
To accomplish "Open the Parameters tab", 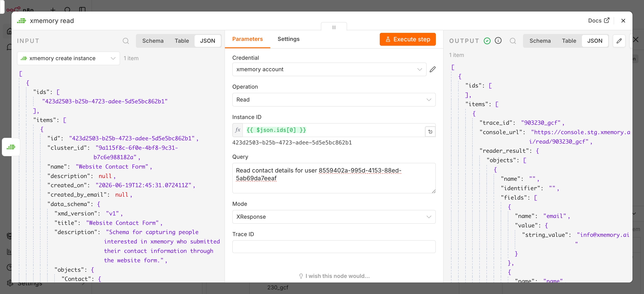I will pyautogui.click(x=247, y=39).
